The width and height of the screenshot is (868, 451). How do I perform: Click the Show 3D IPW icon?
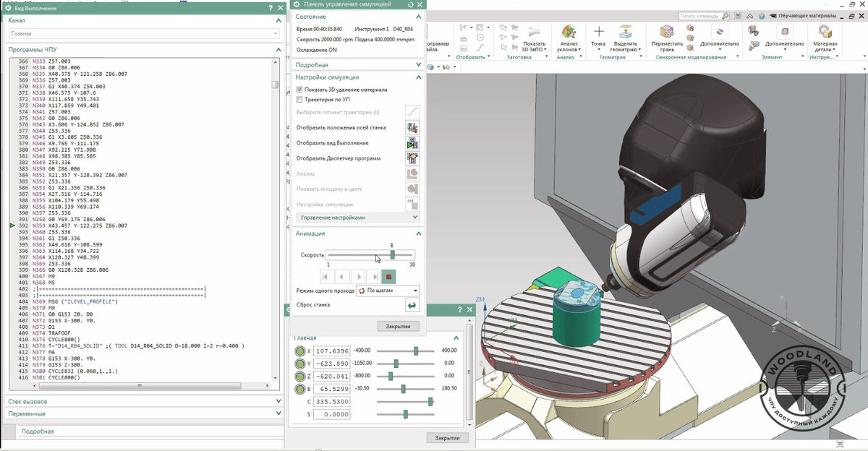pos(535,32)
